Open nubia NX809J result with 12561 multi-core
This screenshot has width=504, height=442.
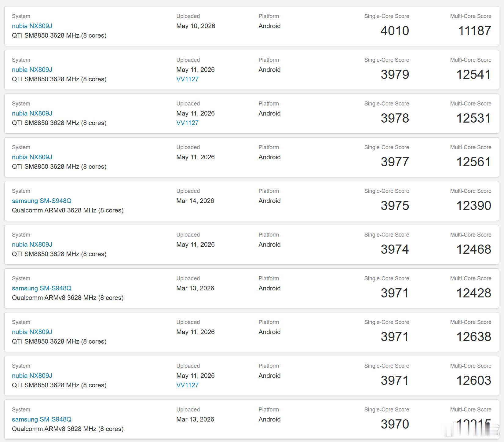coord(32,157)
